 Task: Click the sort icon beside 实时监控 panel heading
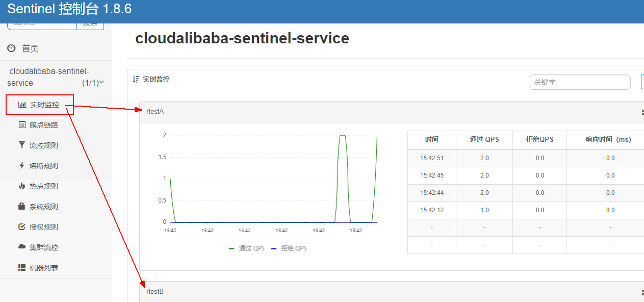point(136,79)
